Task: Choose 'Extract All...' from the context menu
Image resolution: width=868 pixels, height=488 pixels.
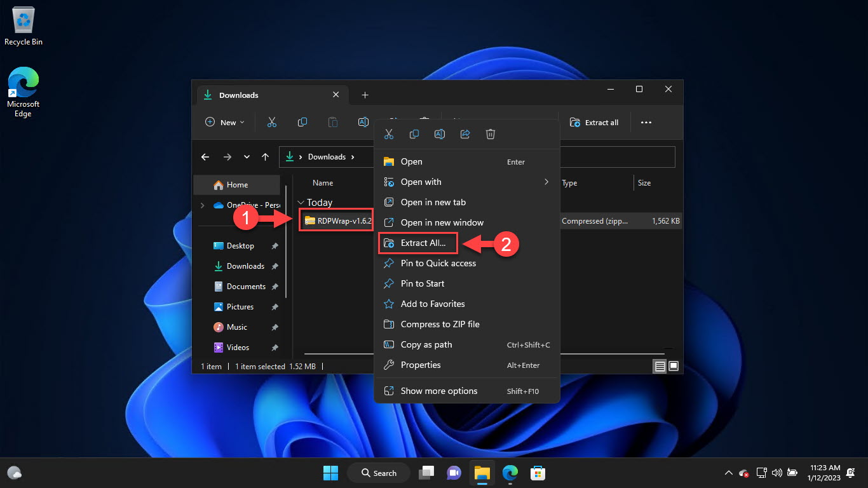Action: [x=418, y=243]
